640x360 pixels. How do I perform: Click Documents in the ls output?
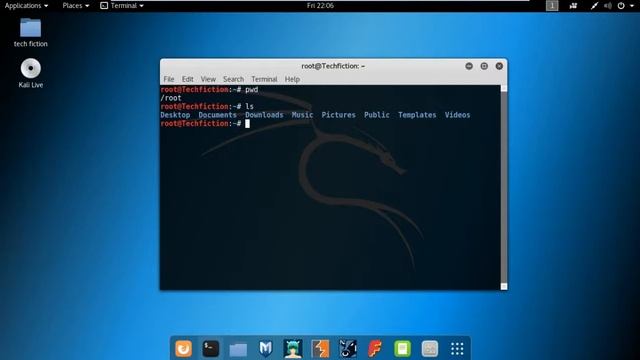tap(218, 115)
